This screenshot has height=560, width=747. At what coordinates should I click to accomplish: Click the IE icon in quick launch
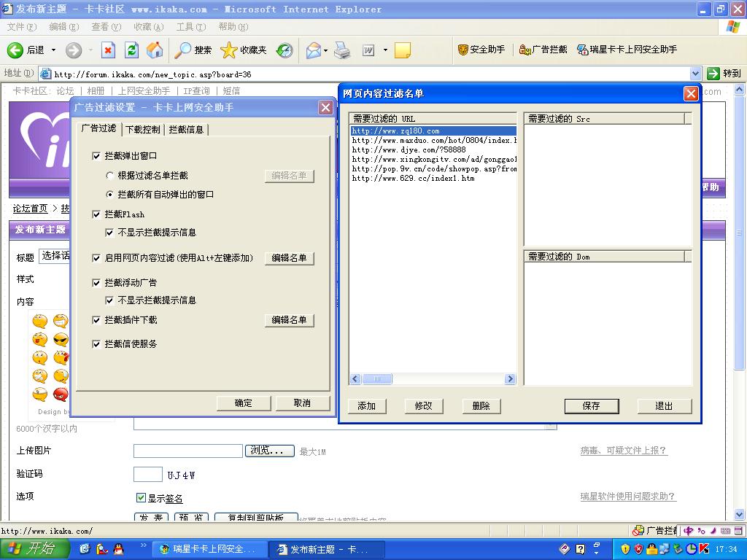tap(85, 549)
